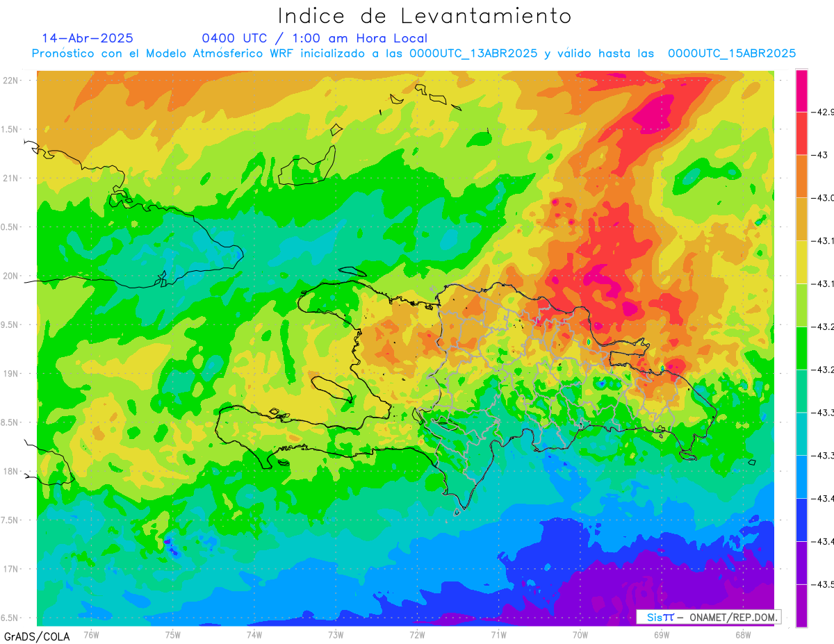Click the '6.5N' latitude label
Viewport: 834px width, 644px height.
point(10,618)
